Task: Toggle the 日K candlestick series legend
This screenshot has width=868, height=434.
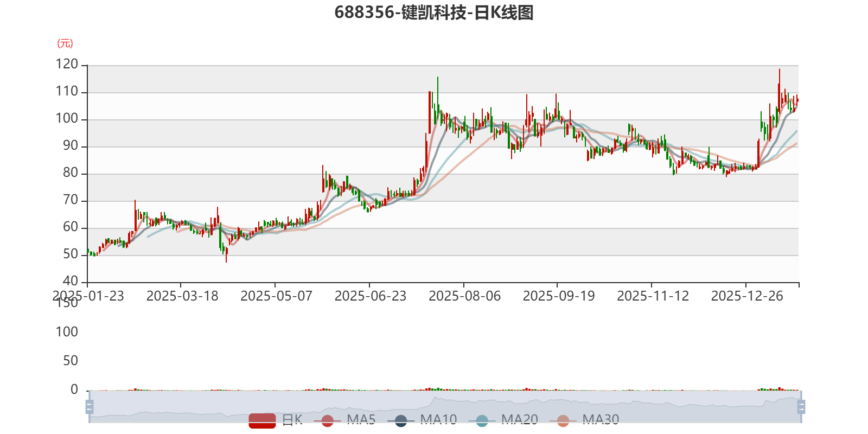Action: (x=276, y=420)
